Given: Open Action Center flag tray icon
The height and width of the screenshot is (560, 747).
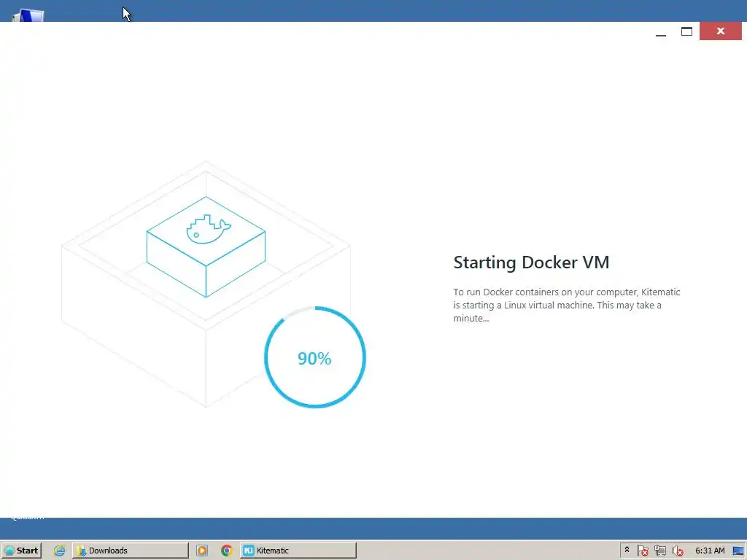Looking at the screenshot, I should click(643, 551).
